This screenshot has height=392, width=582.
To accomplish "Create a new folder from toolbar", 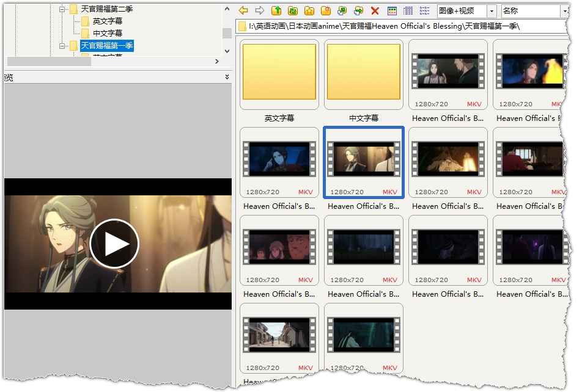I will [x=325, y=11].
